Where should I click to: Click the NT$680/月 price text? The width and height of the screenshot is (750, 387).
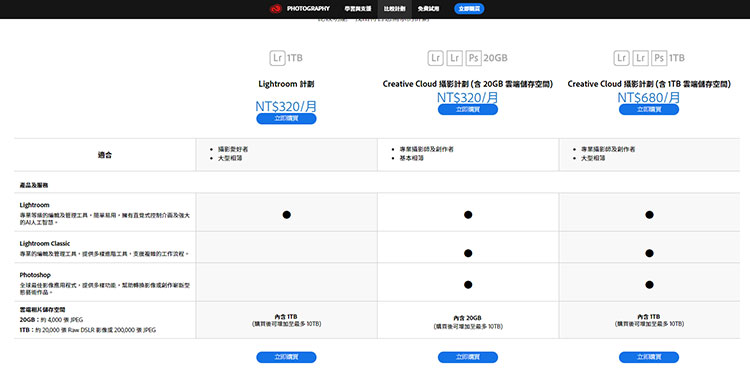(x=649, y=97)
